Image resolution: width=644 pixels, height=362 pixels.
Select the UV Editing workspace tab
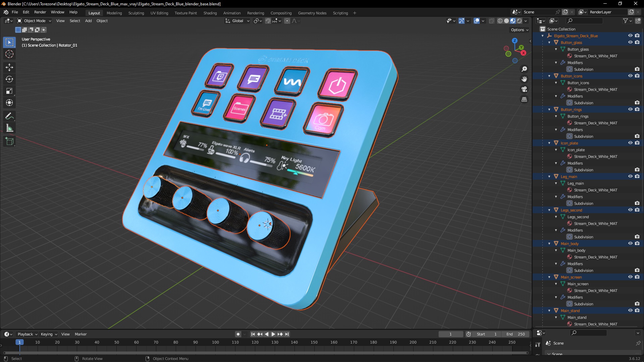159,13
